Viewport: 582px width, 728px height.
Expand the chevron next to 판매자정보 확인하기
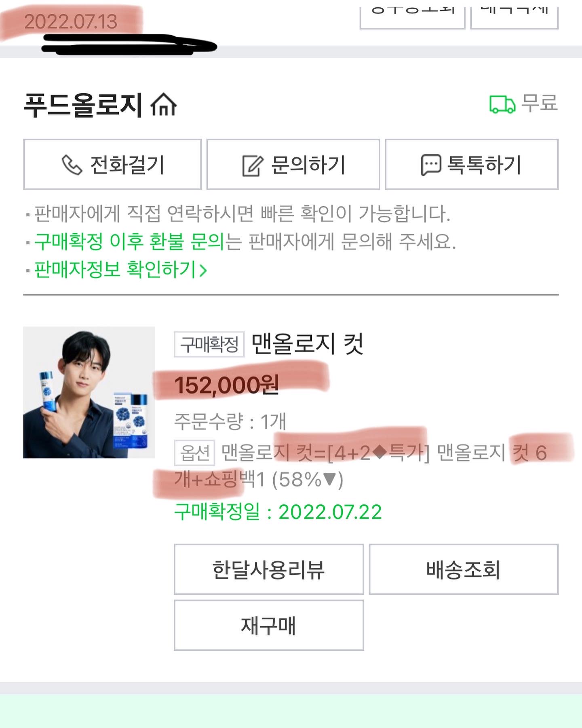203,270
